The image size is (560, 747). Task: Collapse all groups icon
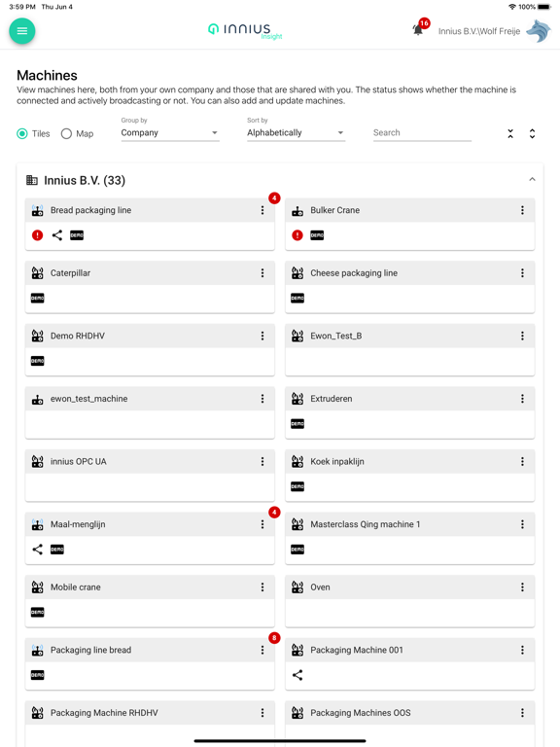pos(510,134)
